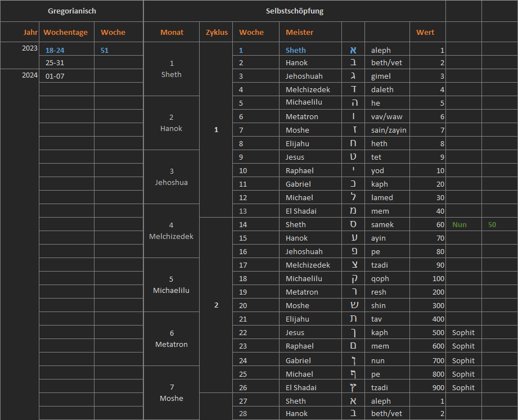Click the blue Sheth in week 1
This screenshot has height=420, width=518.
point(296,50)
